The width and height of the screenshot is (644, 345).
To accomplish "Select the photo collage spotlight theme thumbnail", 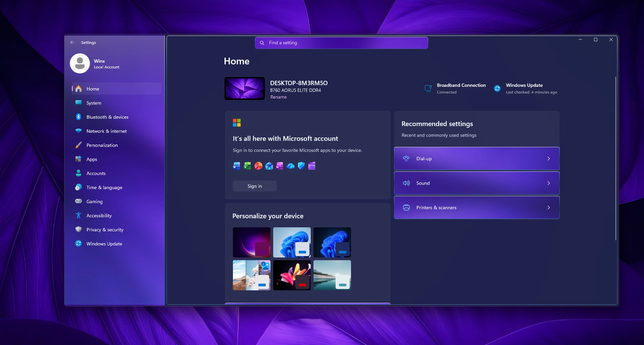I will pyautogui.click(x=252, y=275).
